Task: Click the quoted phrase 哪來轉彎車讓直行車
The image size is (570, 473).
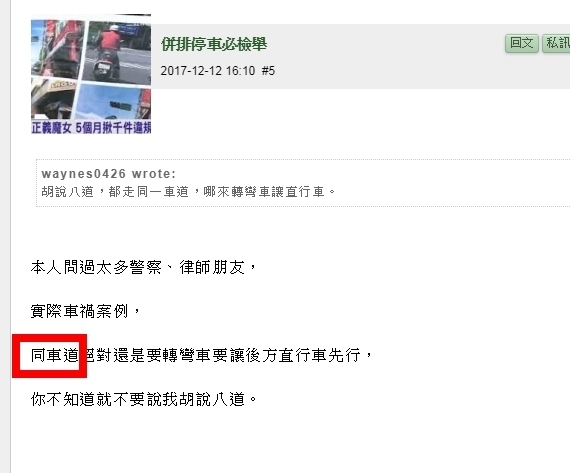Action: click(x=264, y=192)
